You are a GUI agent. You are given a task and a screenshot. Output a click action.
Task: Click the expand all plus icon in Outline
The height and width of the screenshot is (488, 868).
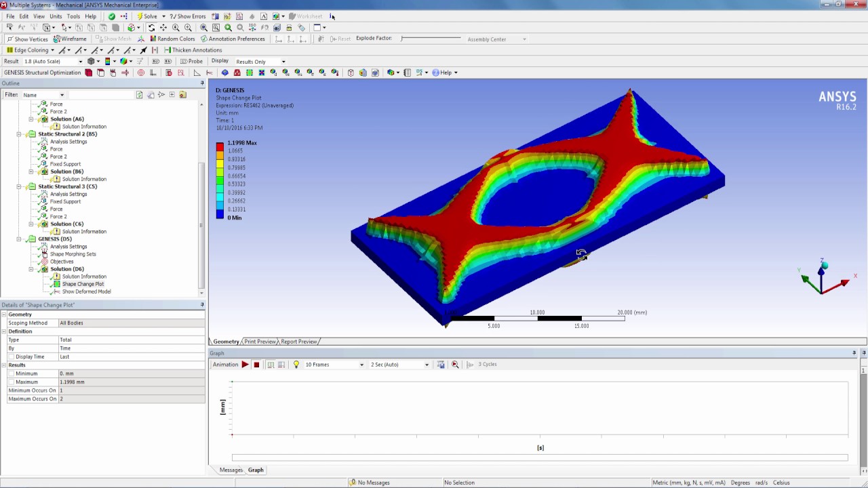click(x=172, y=95)
